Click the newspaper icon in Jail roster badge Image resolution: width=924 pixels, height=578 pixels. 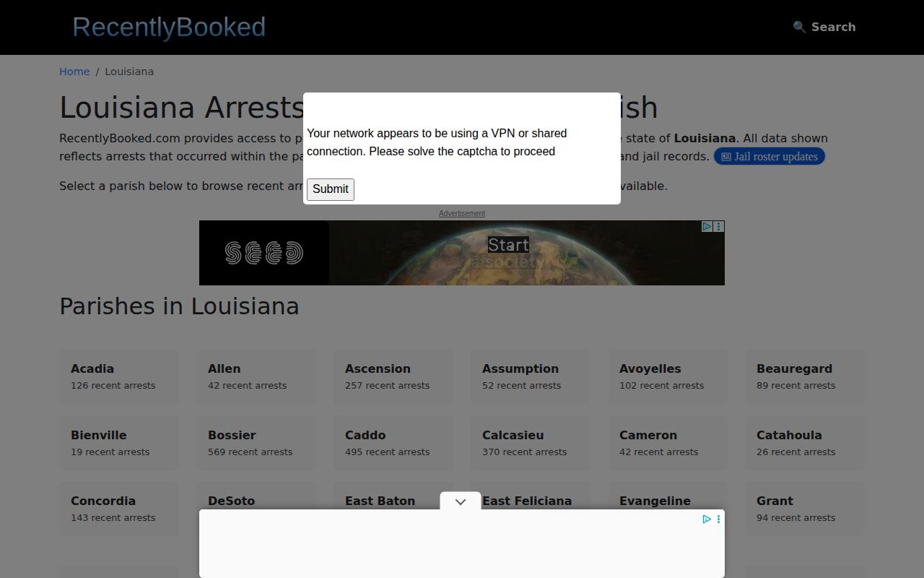726,157
